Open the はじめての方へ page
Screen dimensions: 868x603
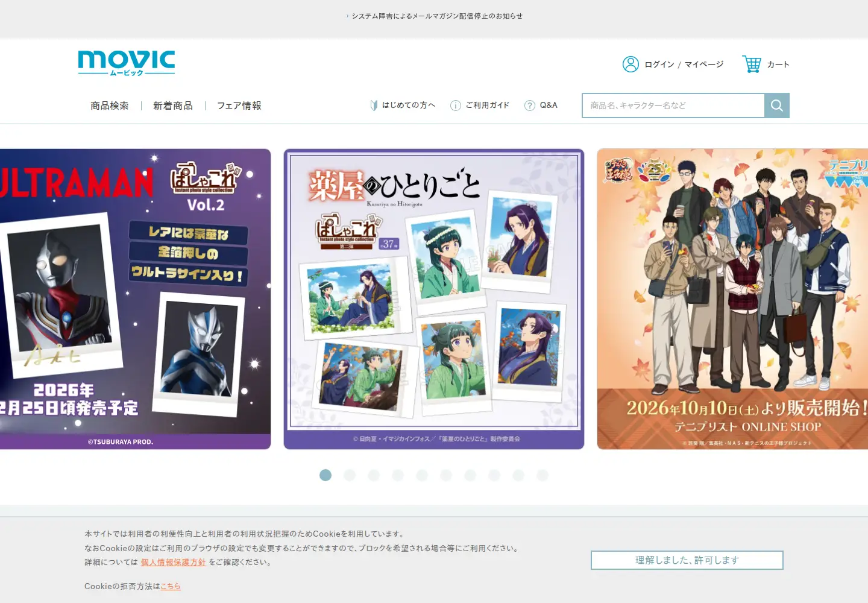pos(409,105)
